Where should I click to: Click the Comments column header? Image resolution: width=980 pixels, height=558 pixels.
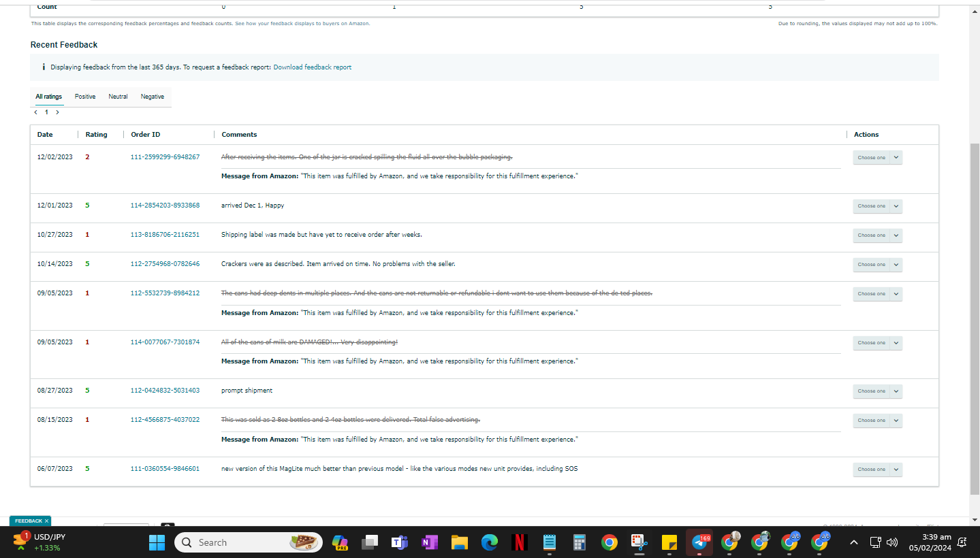[x=239, y=135]
